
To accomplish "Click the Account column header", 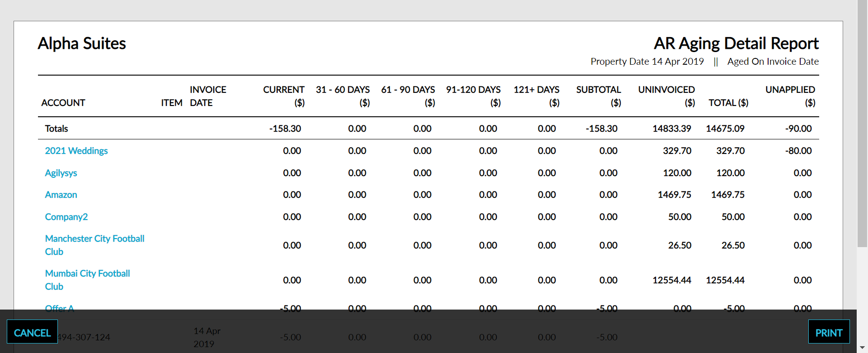I will [63, 103].
